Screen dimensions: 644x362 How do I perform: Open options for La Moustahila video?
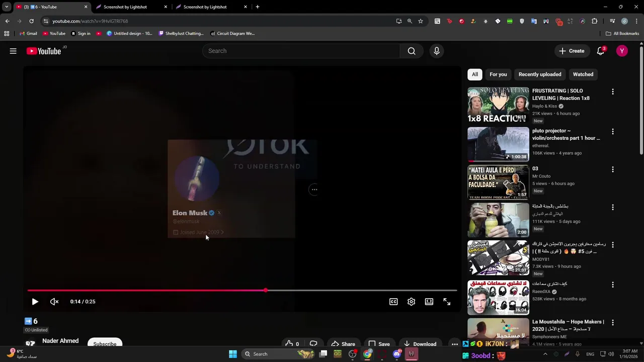[x=612, y=322]
